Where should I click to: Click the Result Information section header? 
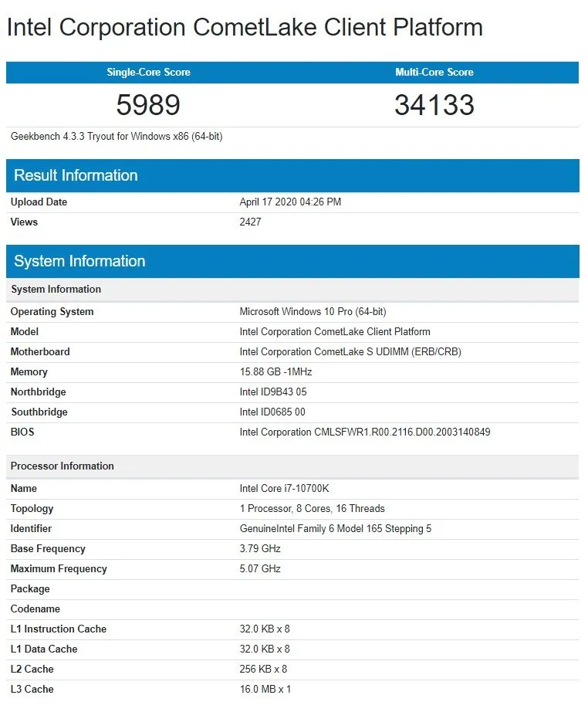coord(76,175)
